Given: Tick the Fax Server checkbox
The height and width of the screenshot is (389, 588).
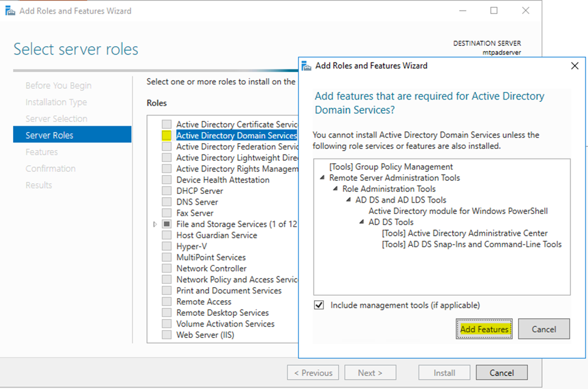Looking at the screenshot, I should coord(166,213).
